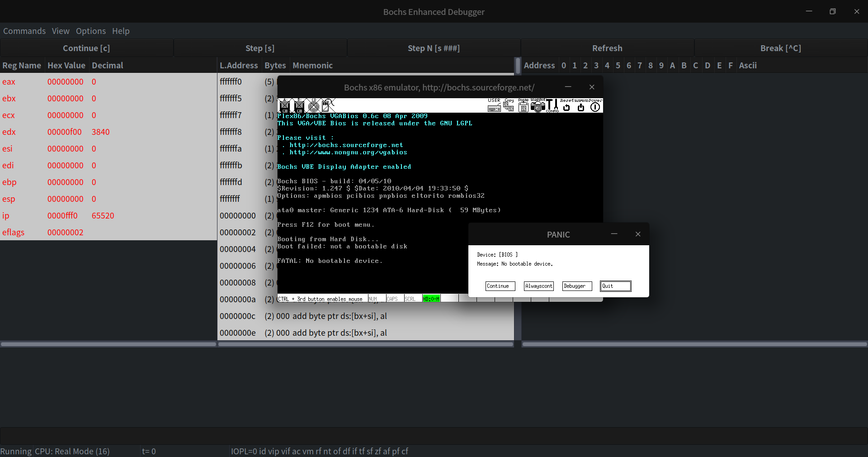
Task: Open the View menu
Action: point(61,31)
